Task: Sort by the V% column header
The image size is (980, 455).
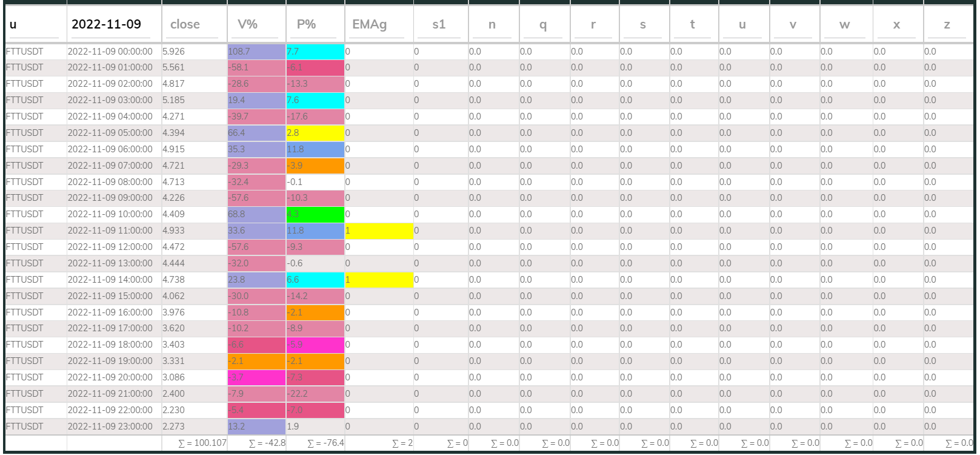Action: coord(247,24)
